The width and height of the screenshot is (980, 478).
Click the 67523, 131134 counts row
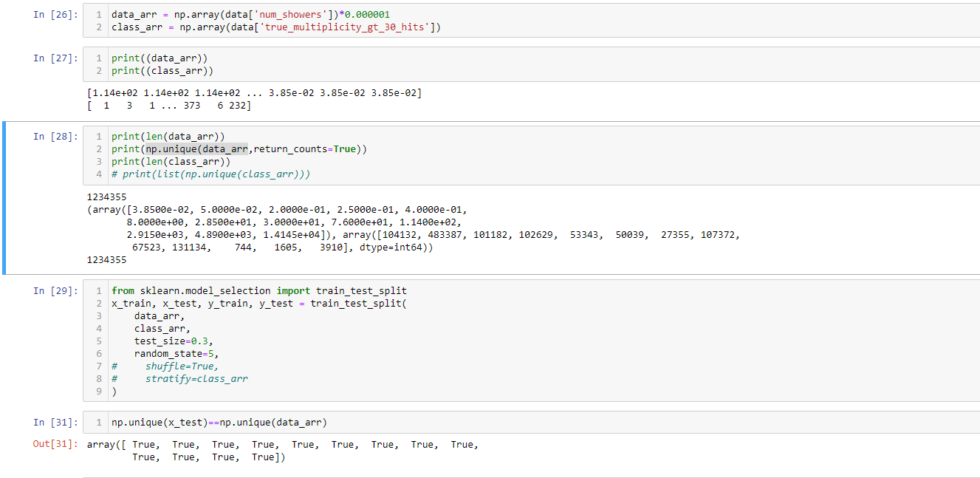point(282,247)
